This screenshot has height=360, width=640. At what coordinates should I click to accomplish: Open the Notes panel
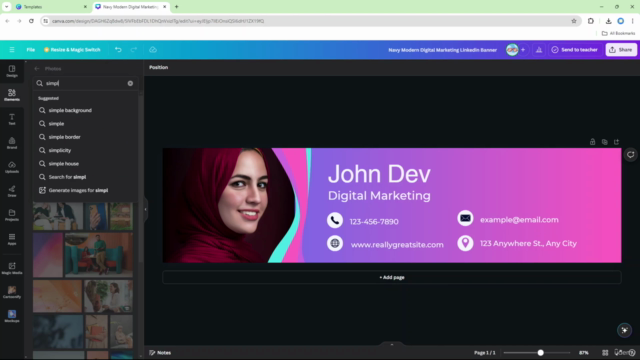coord(160,353)
